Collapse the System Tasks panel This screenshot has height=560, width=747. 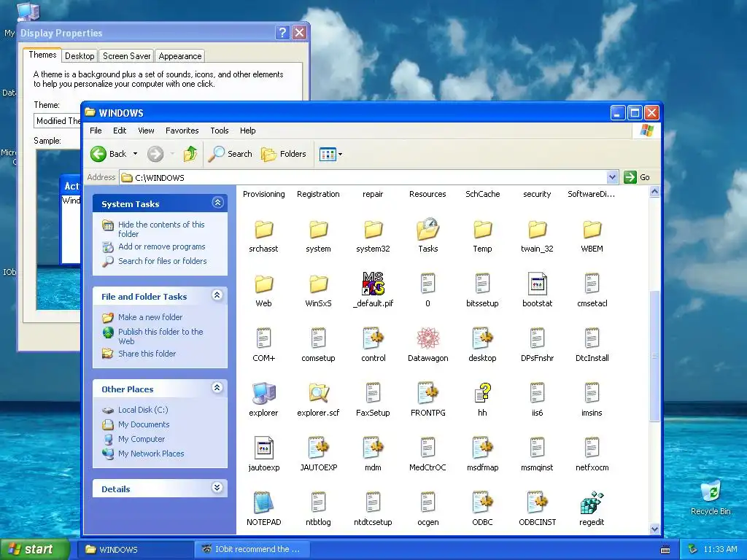click(x=217, y=203)
